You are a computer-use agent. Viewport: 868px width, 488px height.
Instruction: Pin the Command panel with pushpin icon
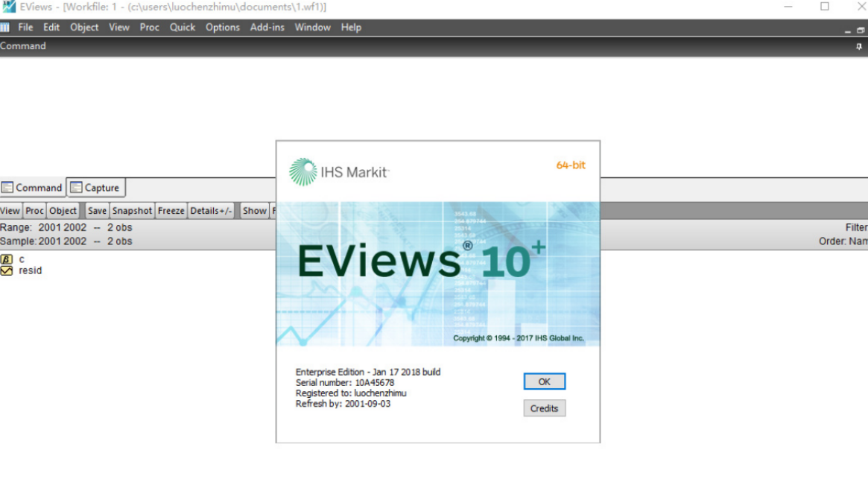[x=858, y=46]
